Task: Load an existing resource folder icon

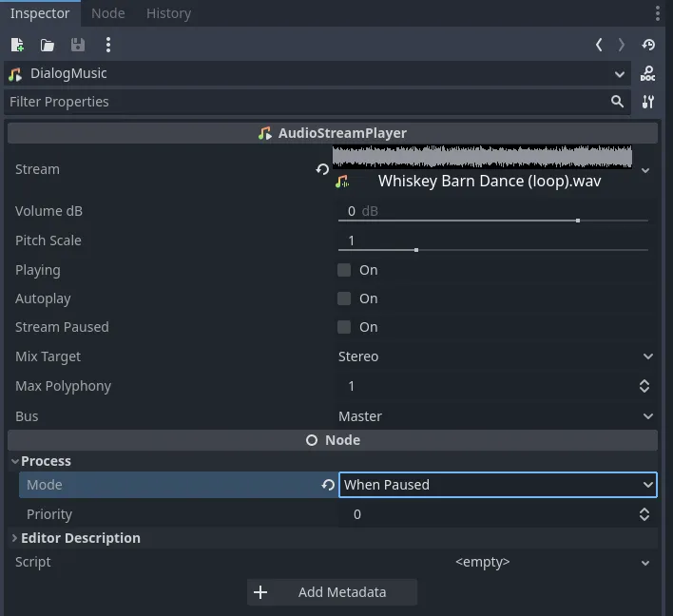Action: [48, 45]
